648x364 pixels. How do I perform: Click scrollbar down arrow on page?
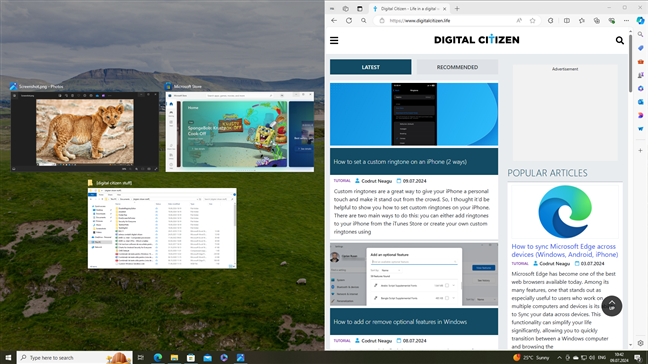coord(630,345)
